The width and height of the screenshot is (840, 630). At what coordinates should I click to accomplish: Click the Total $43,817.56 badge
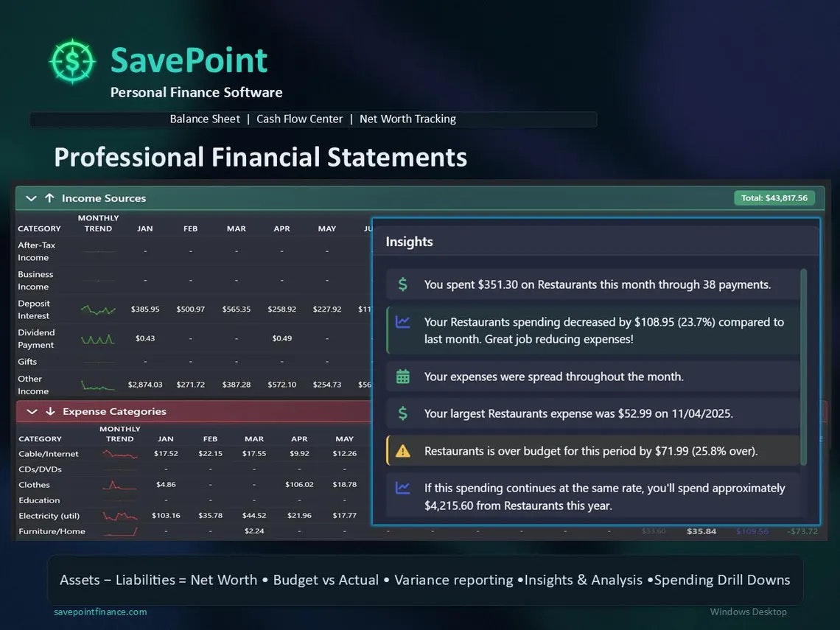pyautogui.click(x=774, y=197)
